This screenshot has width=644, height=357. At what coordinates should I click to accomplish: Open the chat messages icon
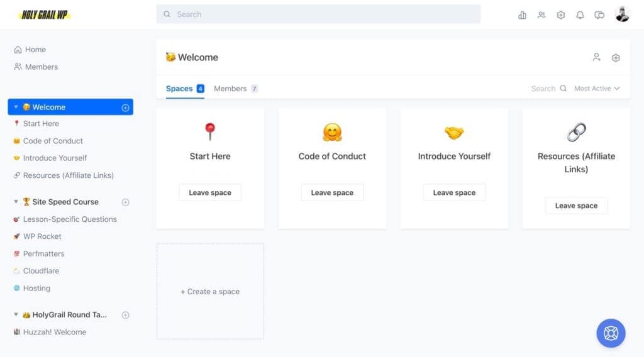coord(599,15)
